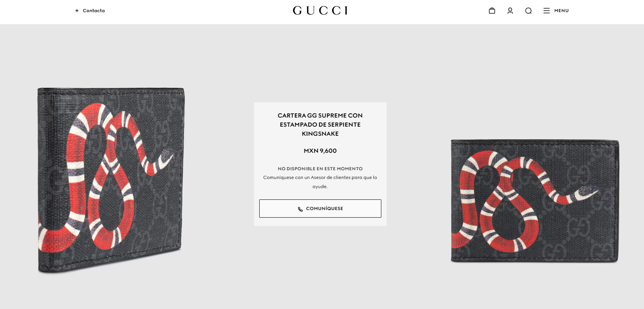Open the account profile icon
644x309 pixels.
pos(510,11)
